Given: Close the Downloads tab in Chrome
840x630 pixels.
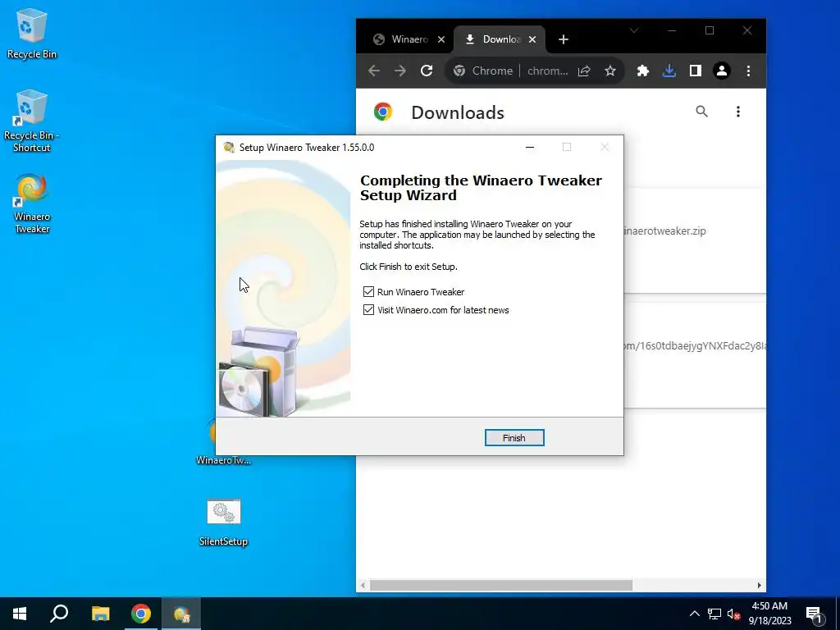Looking at the screenshot, I should pos(532,39).
